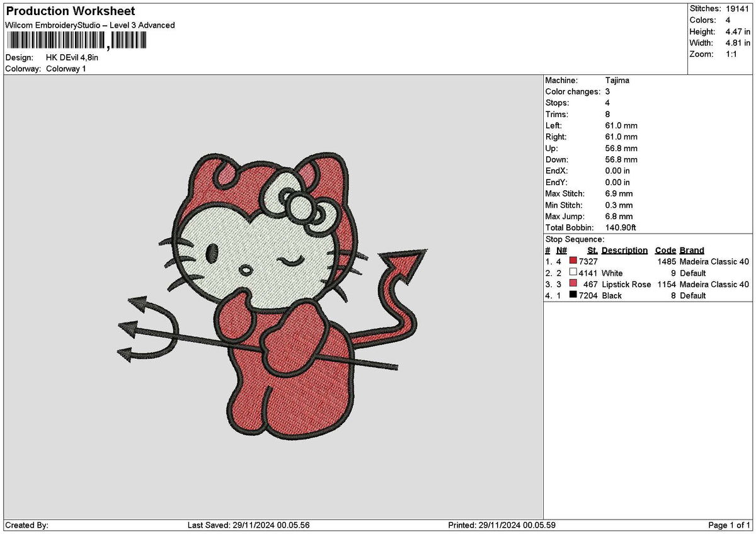Viewport: 756px width, 534px height.
Task: Open the Colorway 1 selector
Action: tap(67, 69)
